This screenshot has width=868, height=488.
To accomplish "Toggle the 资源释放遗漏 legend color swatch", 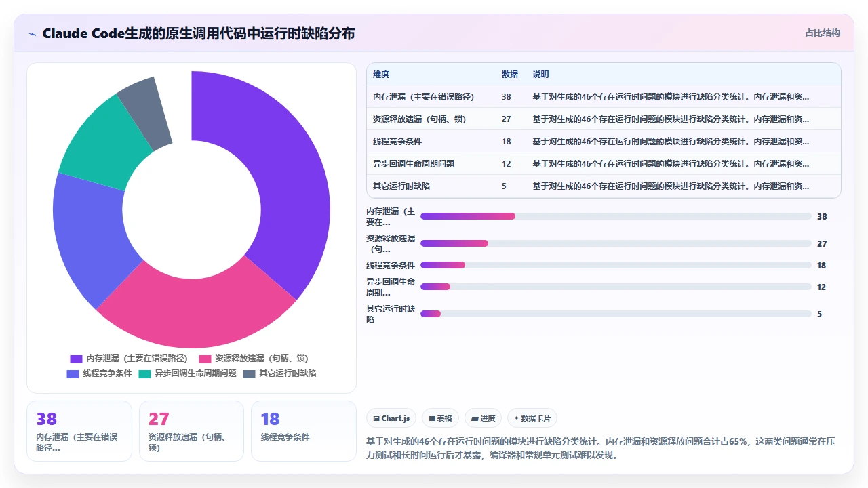I will coord(205,359).
